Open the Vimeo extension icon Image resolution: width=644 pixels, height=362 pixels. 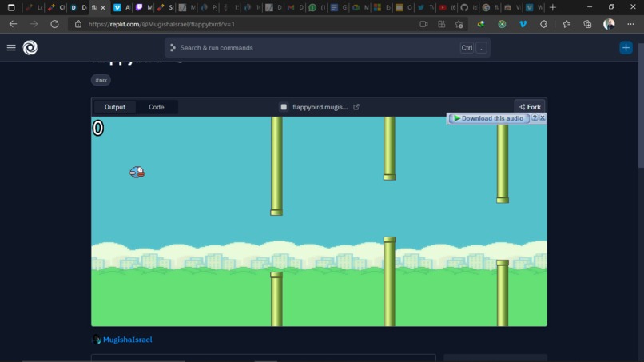click(x=523, y=24)
